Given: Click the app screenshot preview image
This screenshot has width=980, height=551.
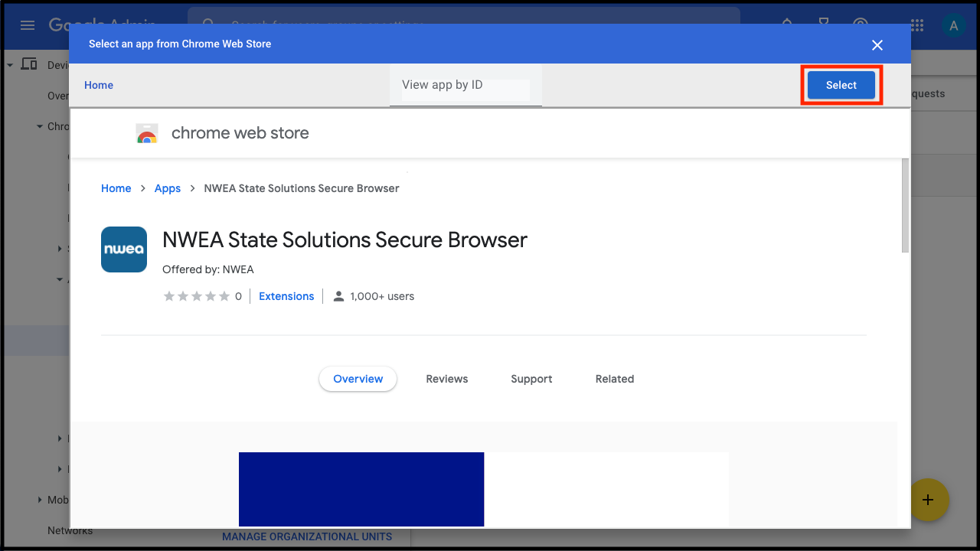Looking at the screenshot, I should coord(484,489).
